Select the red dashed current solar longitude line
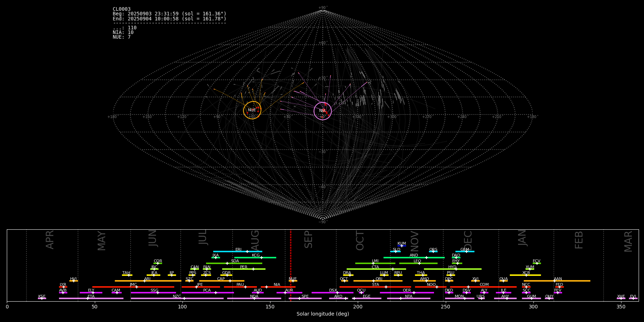Image resolution: width=644 pixels, height=322 pixels. (291, 265)
